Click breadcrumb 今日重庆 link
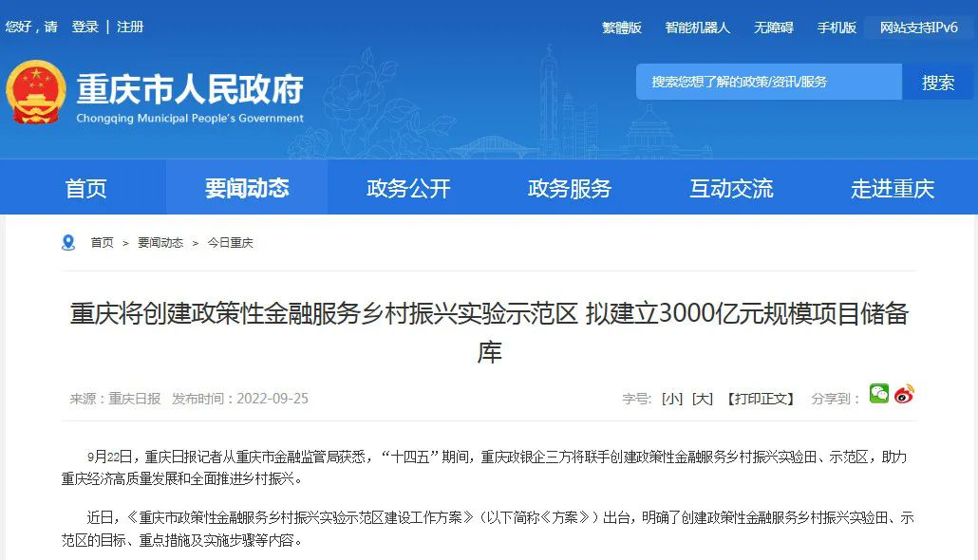Viewport: 978px width, 560px height. coord(230,243)
